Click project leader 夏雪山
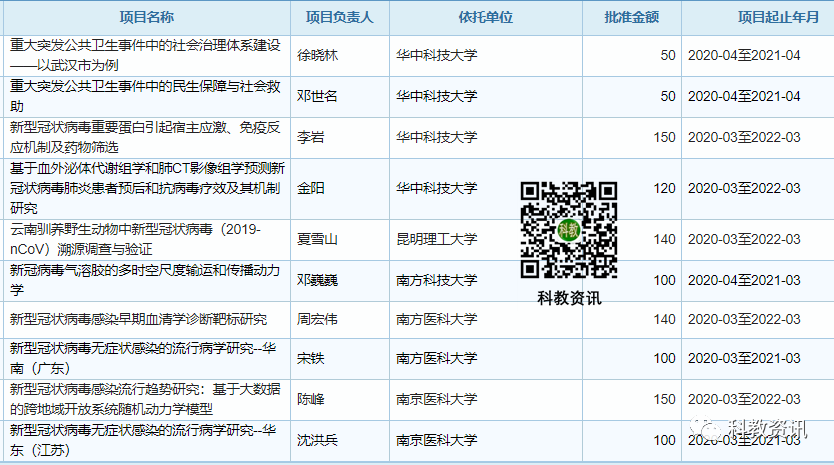834x465 pixels. (318, 239)
